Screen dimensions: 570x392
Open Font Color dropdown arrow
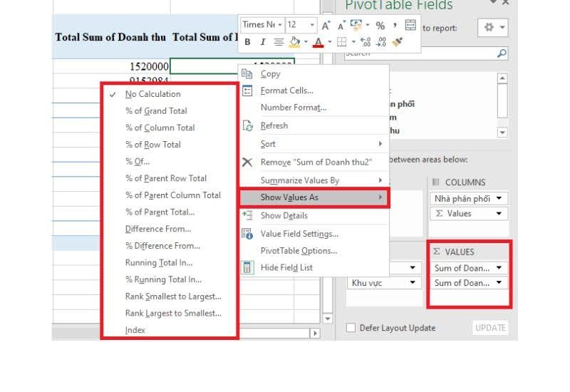330,42
